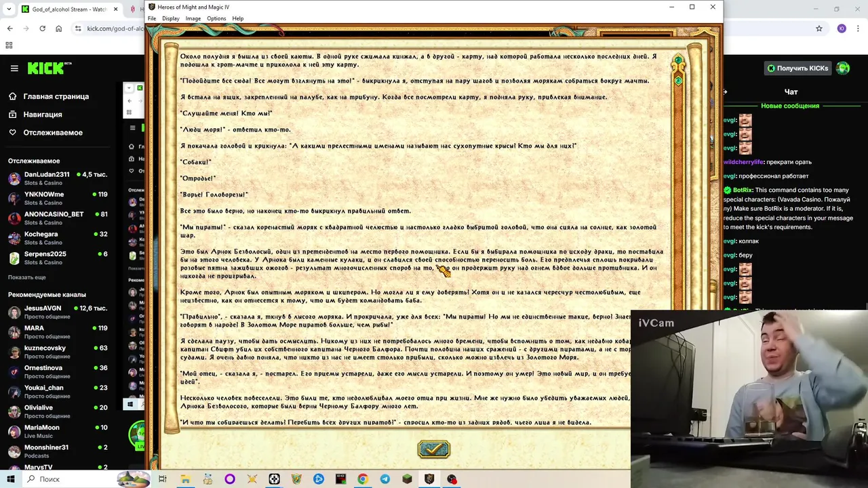
Task: Open MARA recommended channel
Action: 58,331
